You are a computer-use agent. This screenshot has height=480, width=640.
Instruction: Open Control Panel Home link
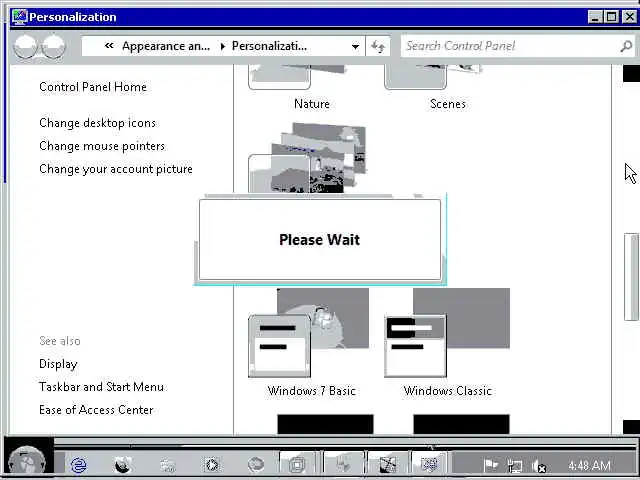[x=93, y=87]
